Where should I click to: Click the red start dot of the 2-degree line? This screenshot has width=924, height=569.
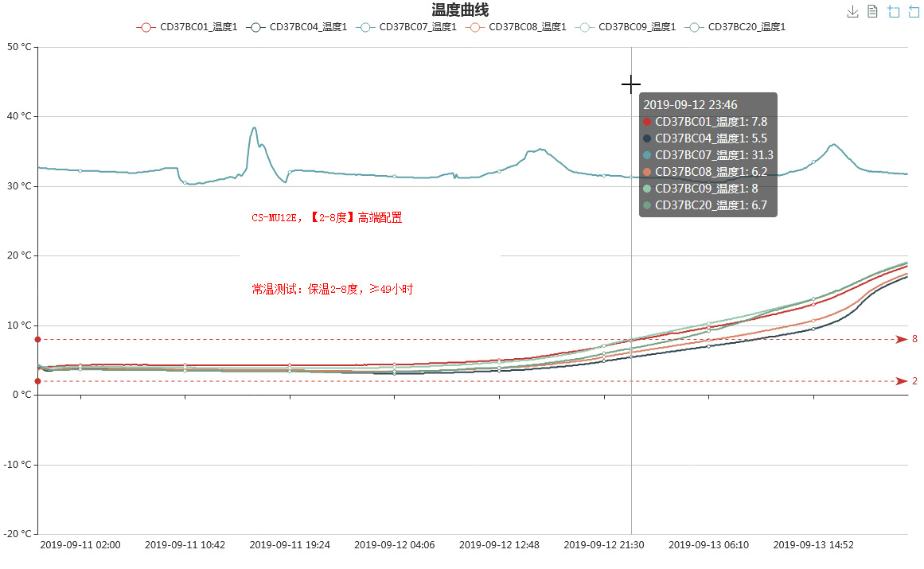(x=37, y=381)
